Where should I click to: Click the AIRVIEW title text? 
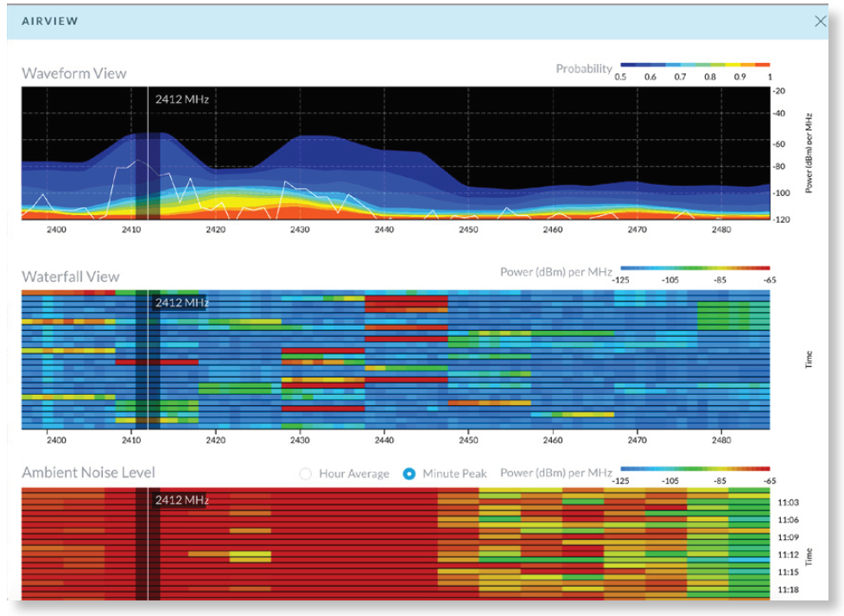point(49,21)
